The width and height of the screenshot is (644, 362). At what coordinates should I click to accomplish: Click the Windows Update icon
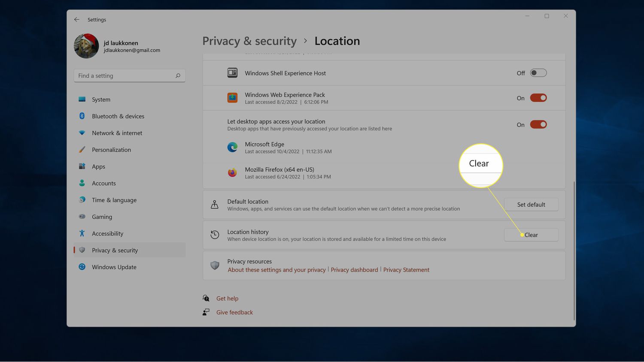pos(82,267)
